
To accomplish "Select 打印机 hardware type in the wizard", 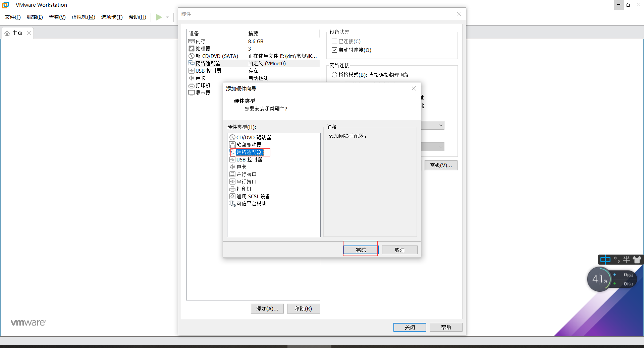I will point(244,189).
